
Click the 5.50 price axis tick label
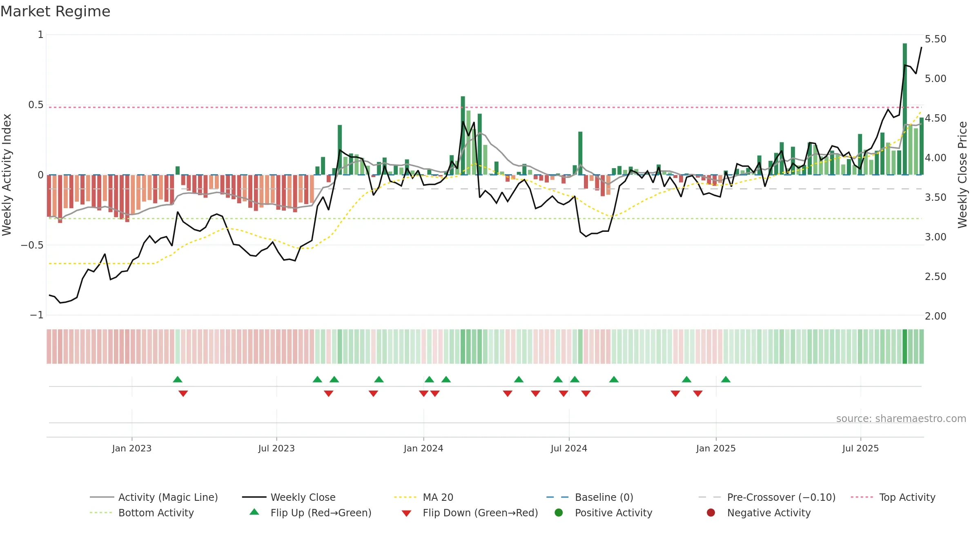point(935,39)
